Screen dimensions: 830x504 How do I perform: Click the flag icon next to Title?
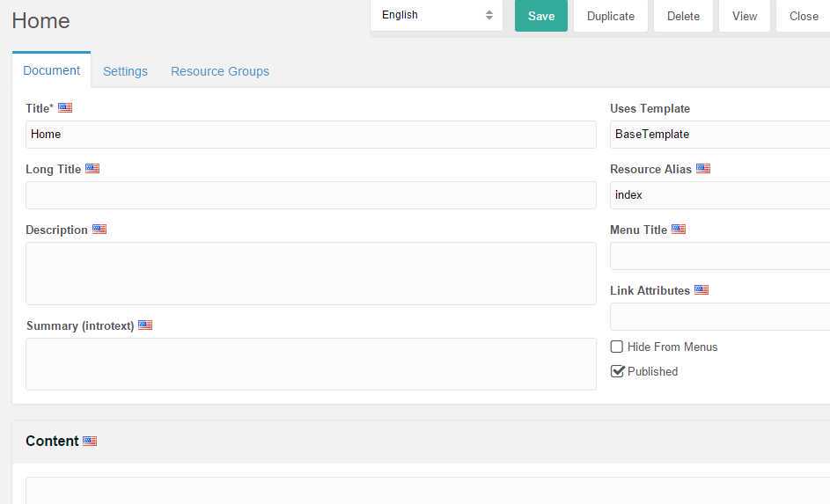(64, 108)
